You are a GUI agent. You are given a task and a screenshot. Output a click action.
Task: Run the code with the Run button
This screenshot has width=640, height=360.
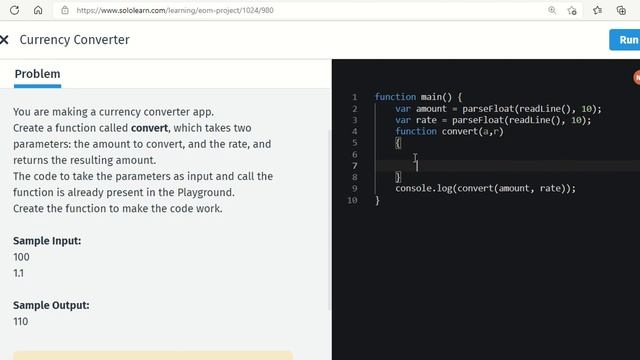[625, 40]
